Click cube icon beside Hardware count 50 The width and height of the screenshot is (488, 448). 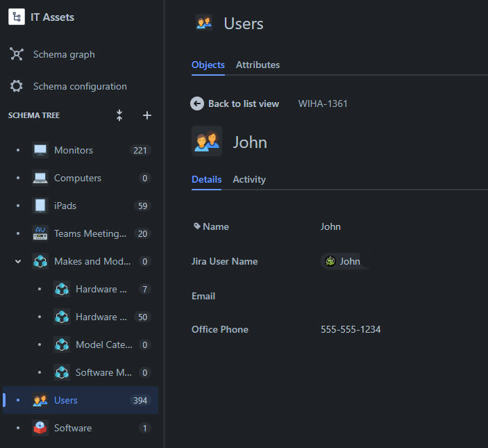click(62, 317)
